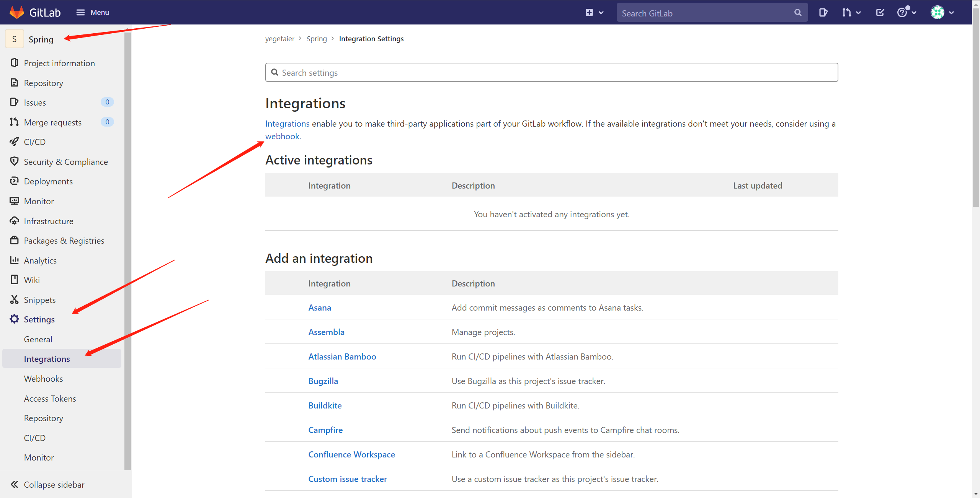Open CI/CD under Settings submenu
The image size is (980, 498).
pyautogui.click(x=34, y=438)
